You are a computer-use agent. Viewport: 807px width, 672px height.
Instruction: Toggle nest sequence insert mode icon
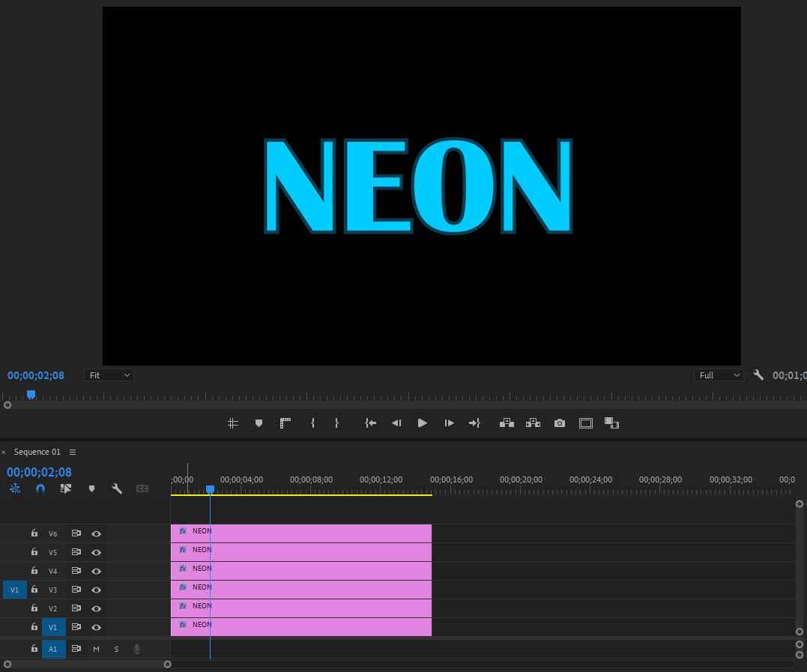(15, 488)
